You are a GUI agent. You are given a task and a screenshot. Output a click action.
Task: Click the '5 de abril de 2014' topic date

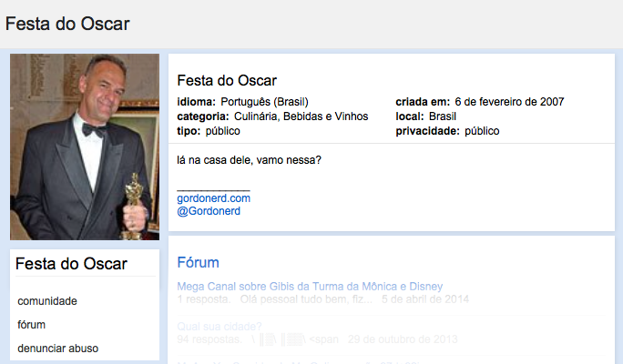(x=425, y=298)
